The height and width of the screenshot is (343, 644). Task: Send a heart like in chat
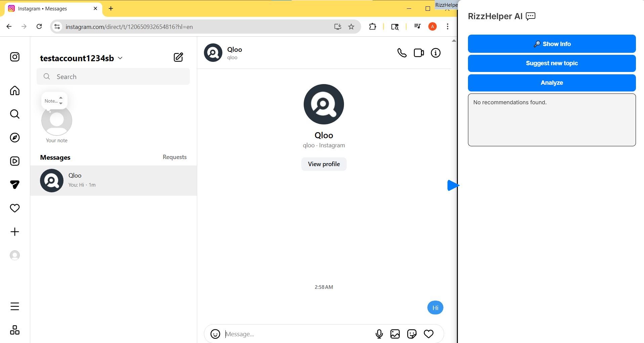click(x=429, y=334)
